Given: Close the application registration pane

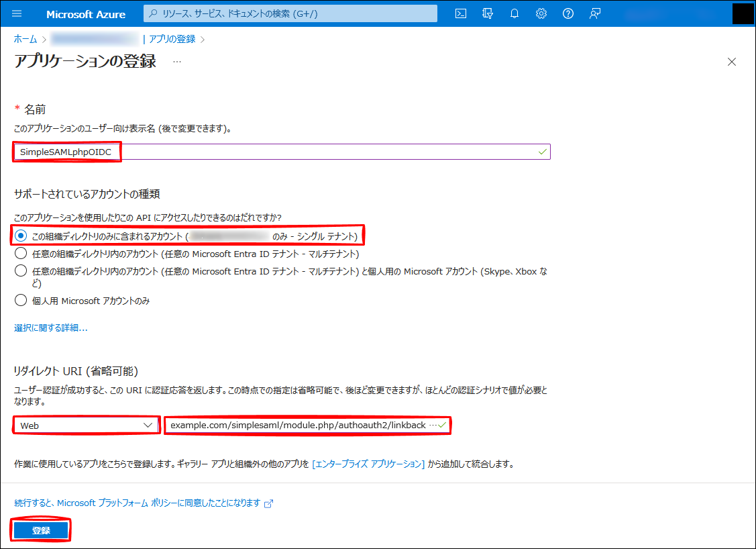Looking at the screenshot, I should pos(732,62).
